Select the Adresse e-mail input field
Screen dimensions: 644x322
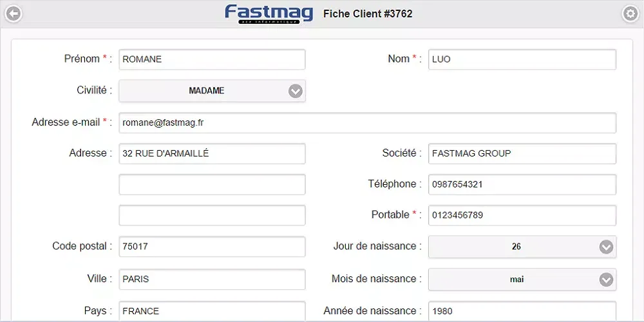pyautogui.click(x=367, y=122)
